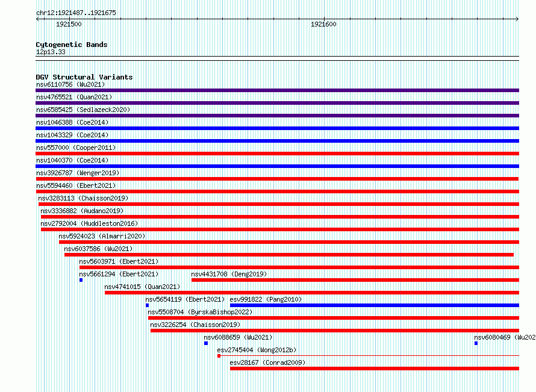Click the blue bar under nsv1046388
536x392 pixels.
point(277,128)
